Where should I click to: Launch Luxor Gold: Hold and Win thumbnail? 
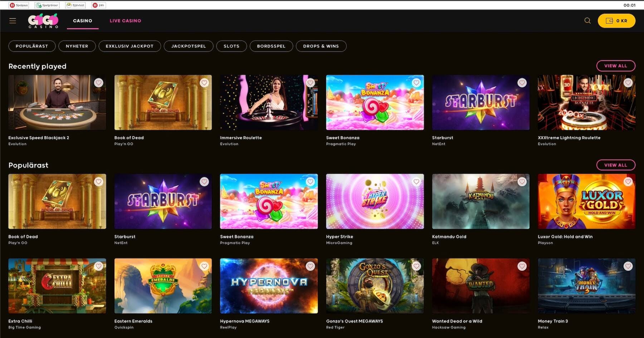click(x=587, y=201)
